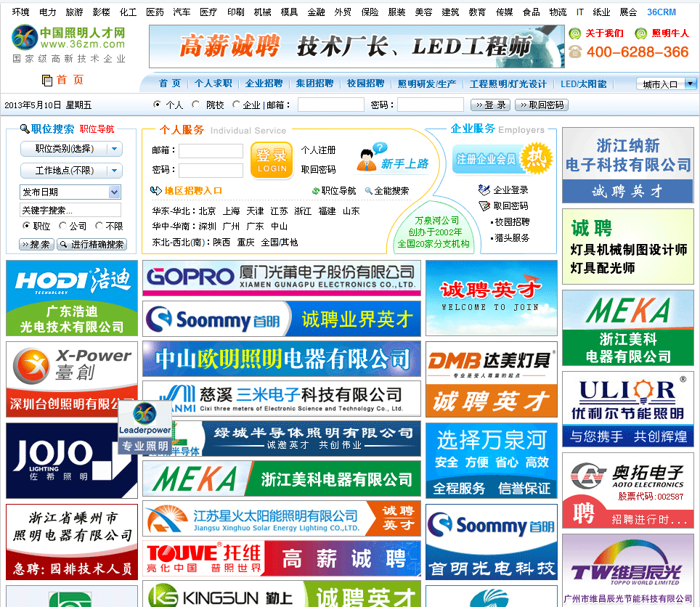Click the 地区招聘入口 arrow icon
The height and width of the screenshot is (607, 700).
click(x=156, y=191)
